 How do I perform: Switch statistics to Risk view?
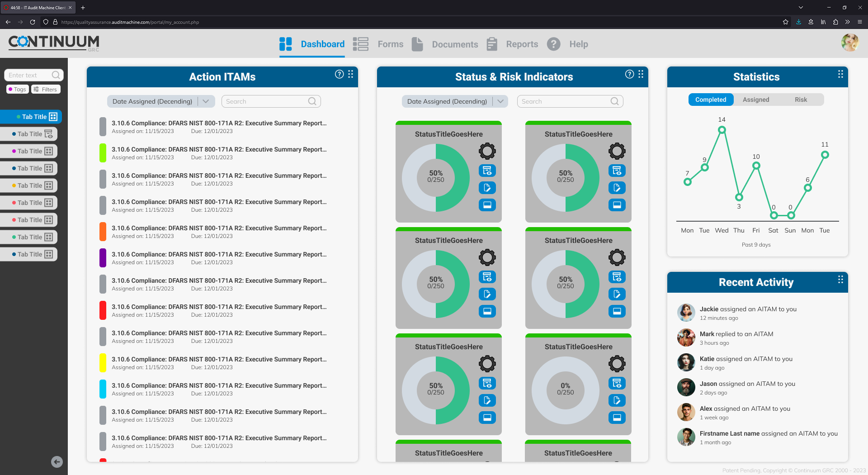click(801, 100)
